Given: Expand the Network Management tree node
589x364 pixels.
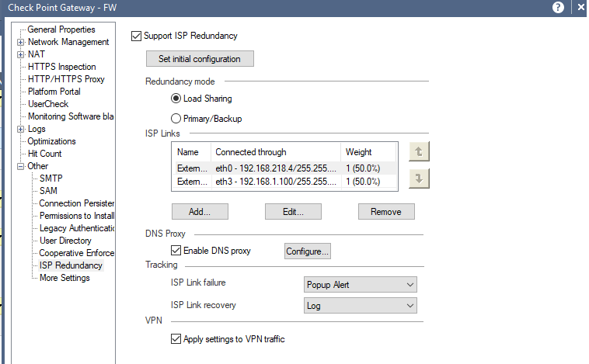Looking at the screenshot, I should [x=21, y=42].
